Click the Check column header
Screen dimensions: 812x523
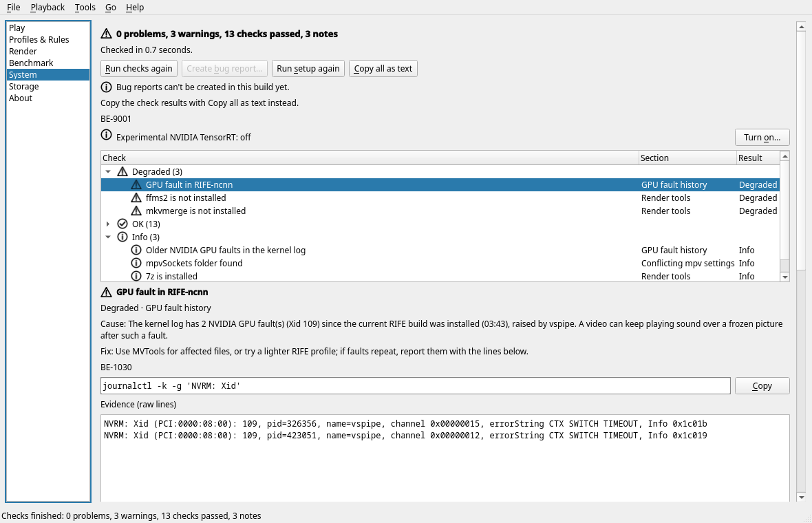[370, 158]
